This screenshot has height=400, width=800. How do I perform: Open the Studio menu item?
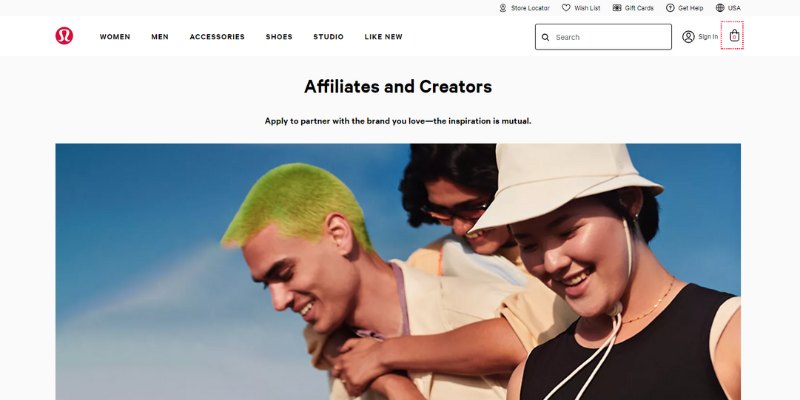point(329,37)
